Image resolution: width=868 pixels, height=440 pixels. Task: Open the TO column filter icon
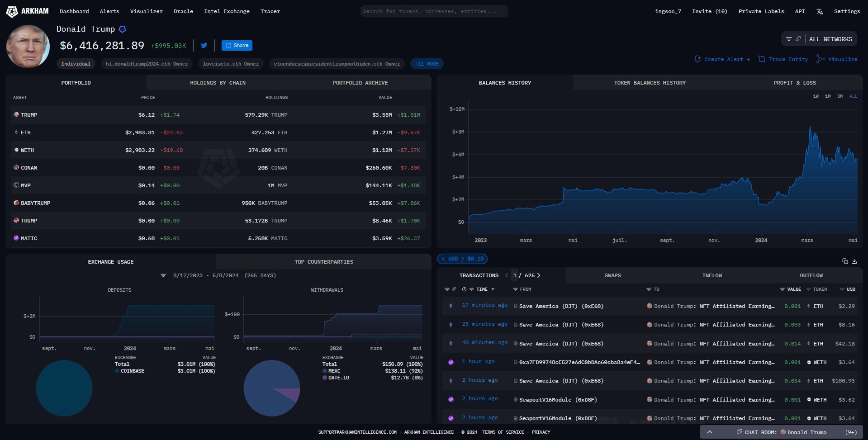(649, 289)
